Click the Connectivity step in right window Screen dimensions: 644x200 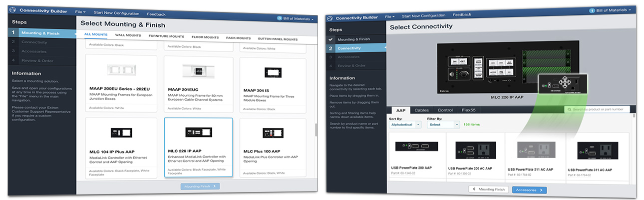click(x=356, y=48)
